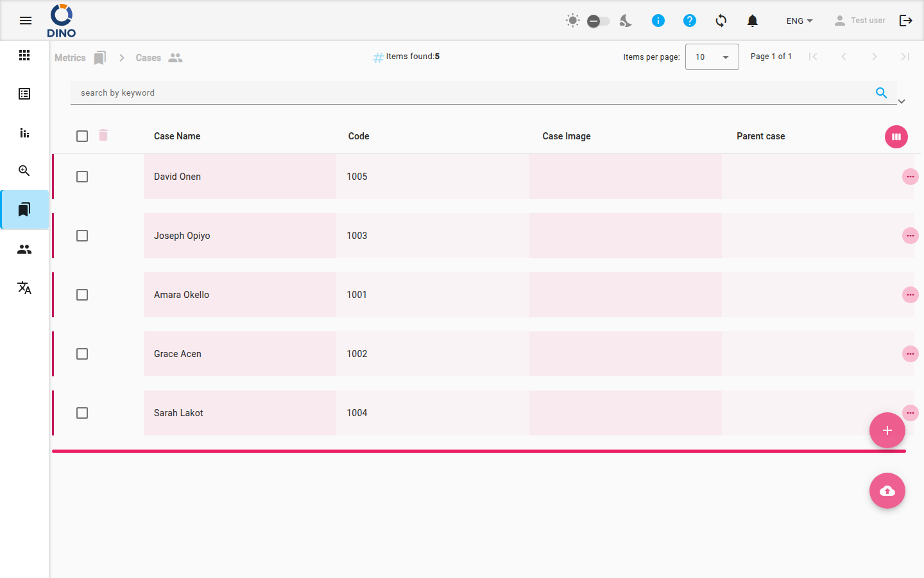Select the Joseph Opiyo case name
This screenshot has width=924, height=578.
[182, 236]
